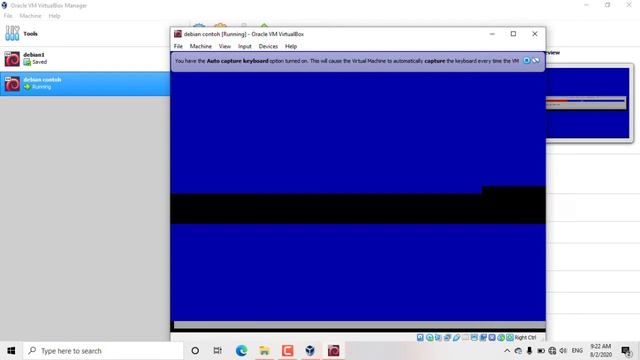This screenshot has height=360, width=640.
Task: Open the File menu of the VM window
Action: (x=178, y=46)
